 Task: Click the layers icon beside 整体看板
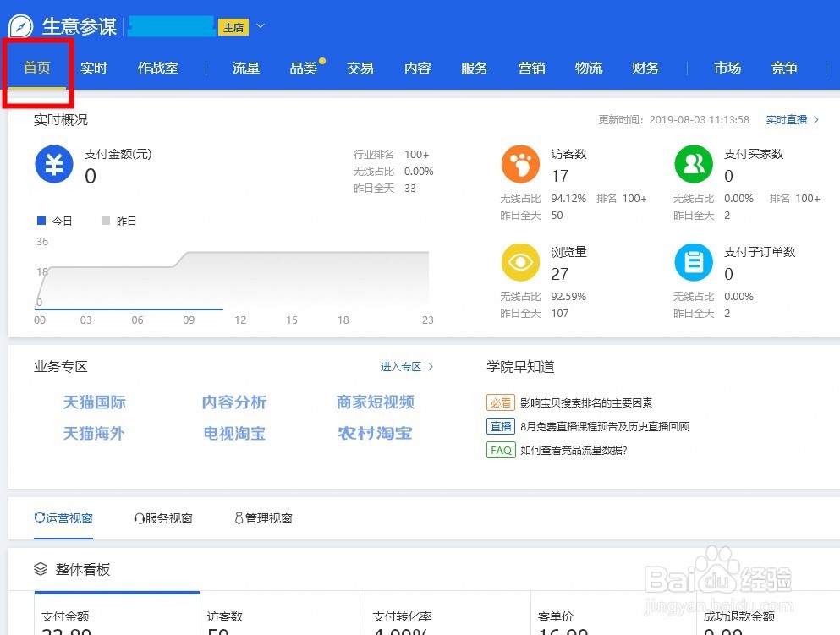click(x=41, y=568)
